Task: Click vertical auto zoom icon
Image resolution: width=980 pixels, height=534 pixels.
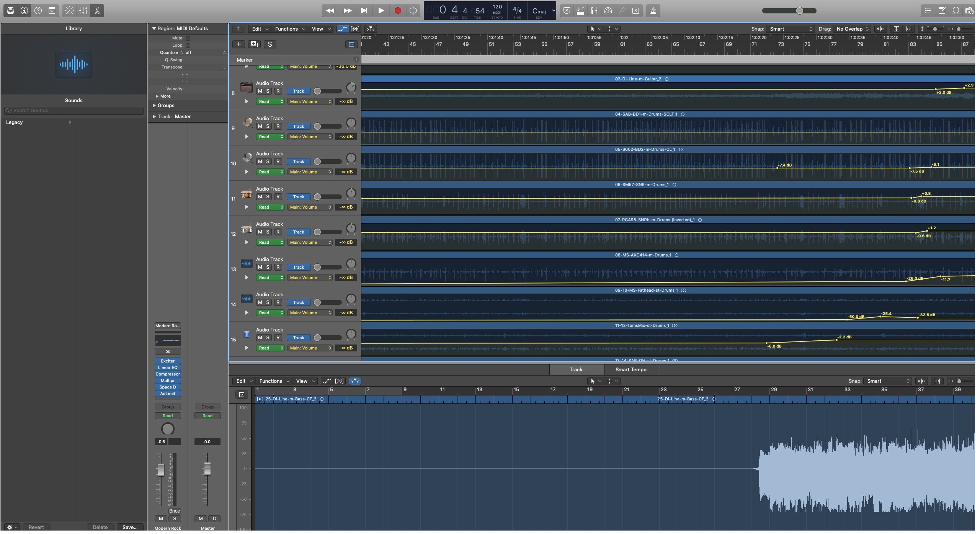Action: coord(896,29)
